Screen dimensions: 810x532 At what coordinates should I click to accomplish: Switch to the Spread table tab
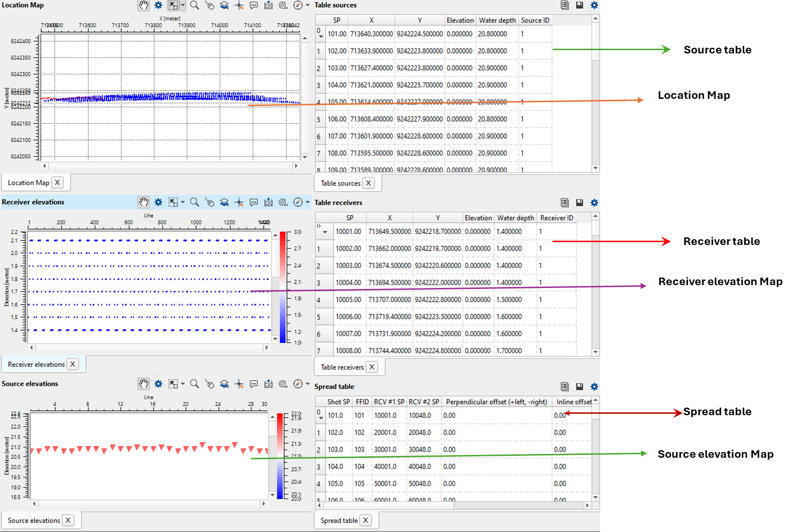339,520
